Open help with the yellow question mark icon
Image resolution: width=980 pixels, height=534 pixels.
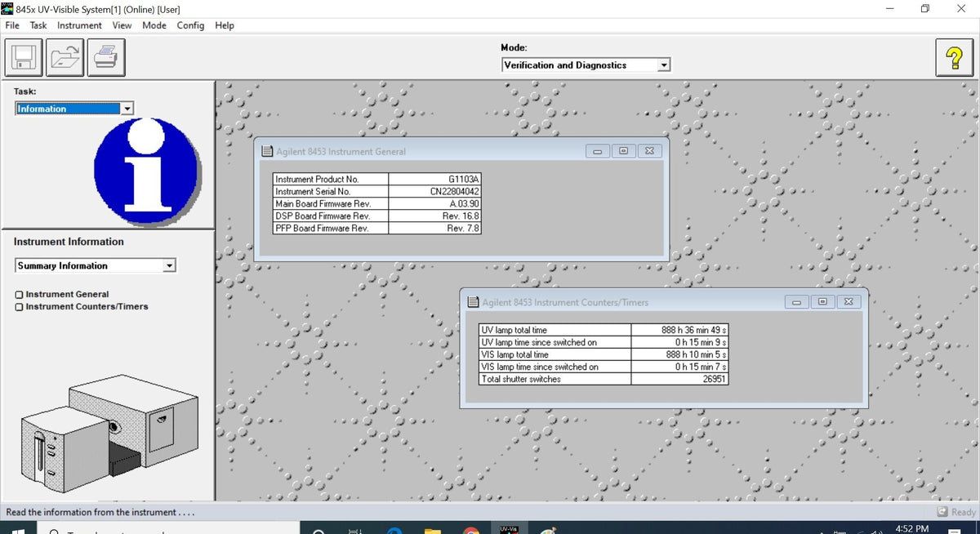(954, 58)
